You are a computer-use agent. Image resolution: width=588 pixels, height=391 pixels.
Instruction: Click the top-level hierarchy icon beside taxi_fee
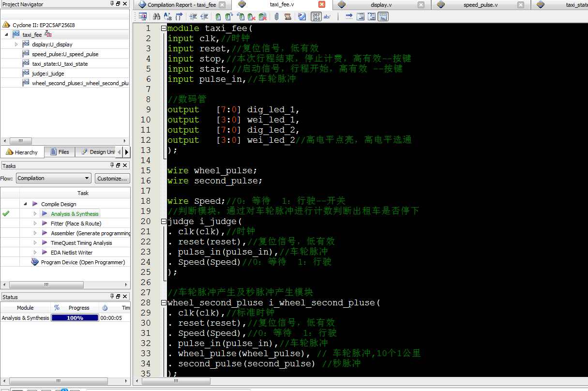pos(48,34)
